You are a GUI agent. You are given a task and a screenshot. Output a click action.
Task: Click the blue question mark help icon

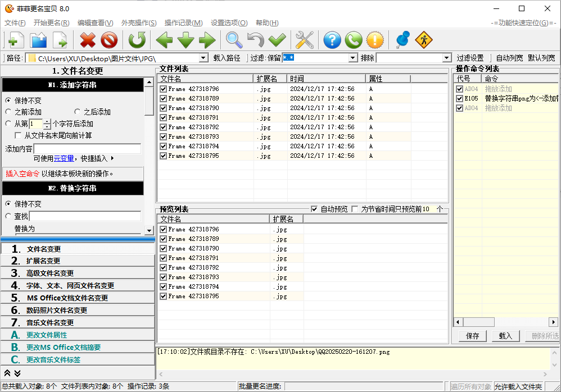pos(333,40)
